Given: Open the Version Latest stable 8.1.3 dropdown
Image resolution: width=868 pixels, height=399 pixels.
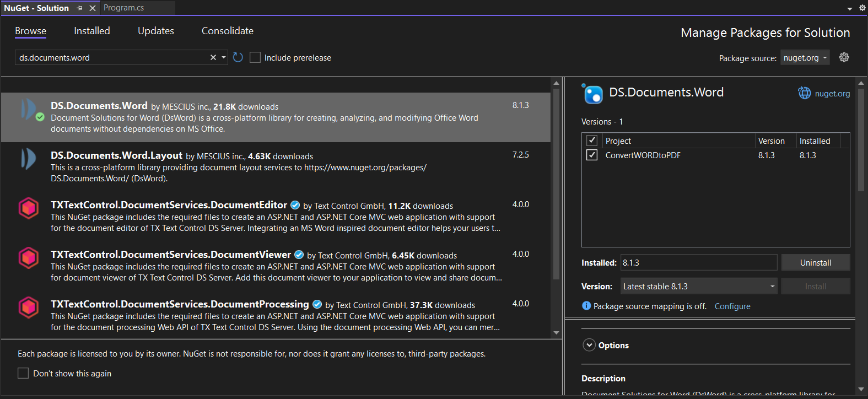Looking at the screenshot, I should (x=699, y=286).
